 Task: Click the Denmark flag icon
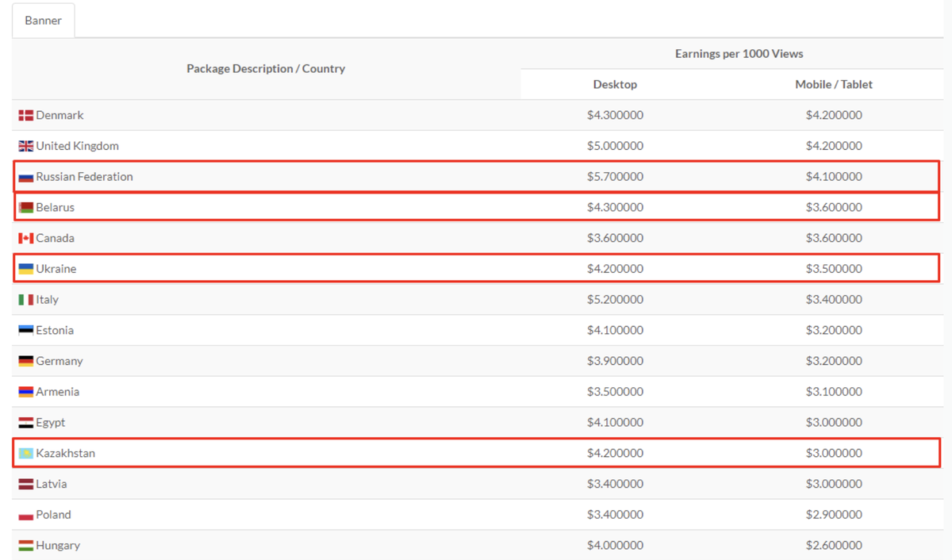point(26,116)
